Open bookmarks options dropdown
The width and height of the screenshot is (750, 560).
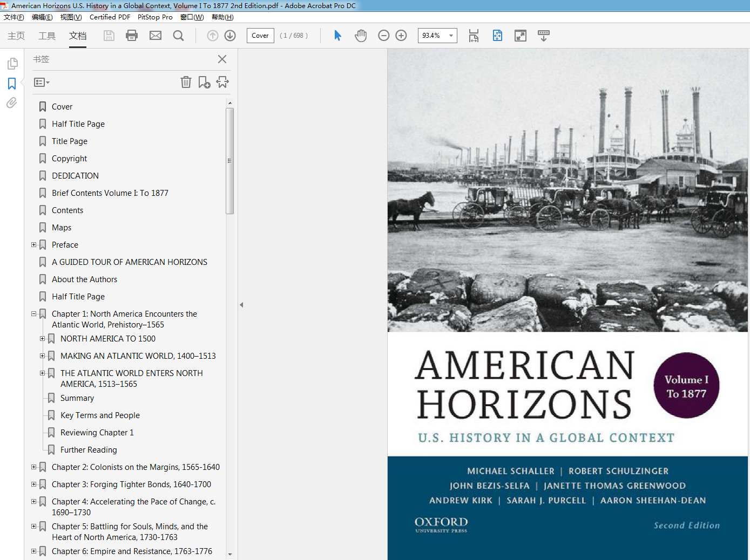[x=42, y=83]
